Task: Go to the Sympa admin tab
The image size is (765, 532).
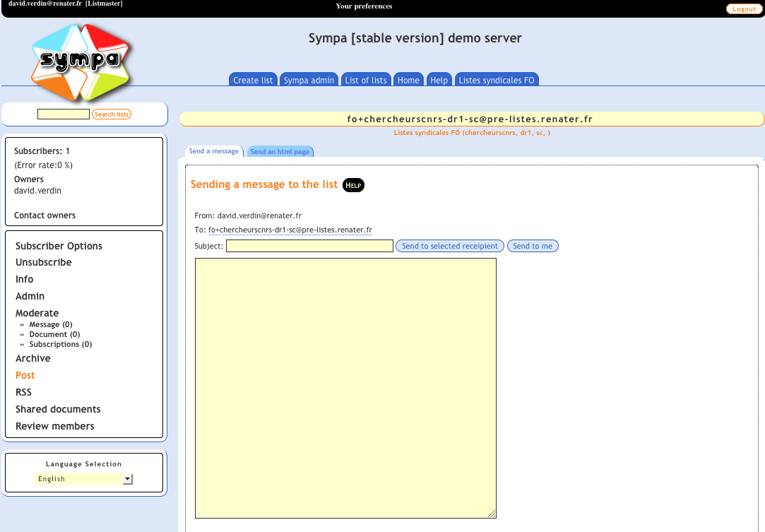Action: [x=309, y=80]
